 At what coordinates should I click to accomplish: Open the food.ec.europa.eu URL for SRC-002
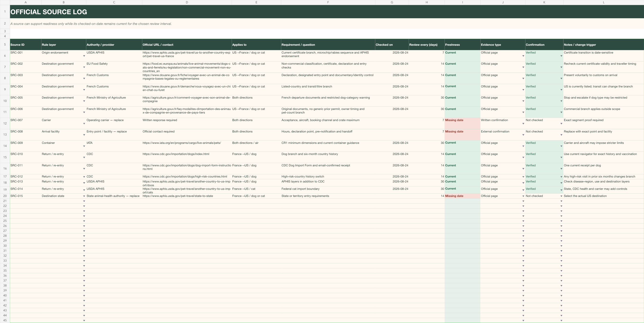pos(187,67)
